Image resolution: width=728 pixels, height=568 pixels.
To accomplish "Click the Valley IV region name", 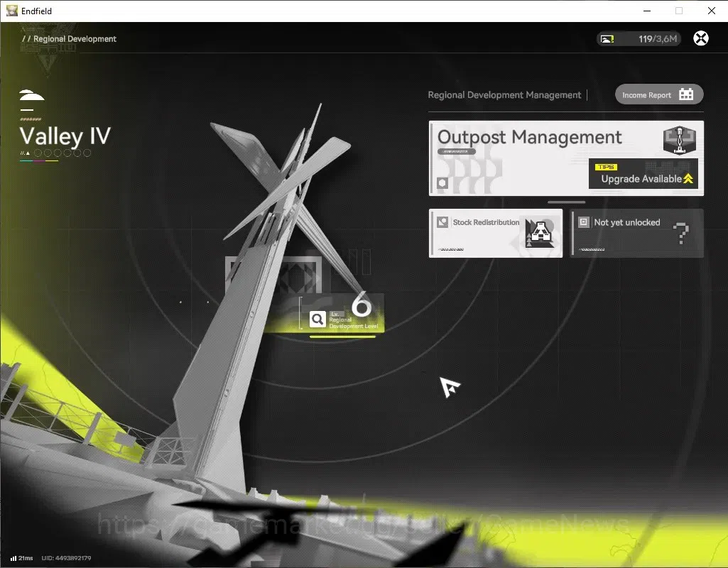I will (65, 136).
